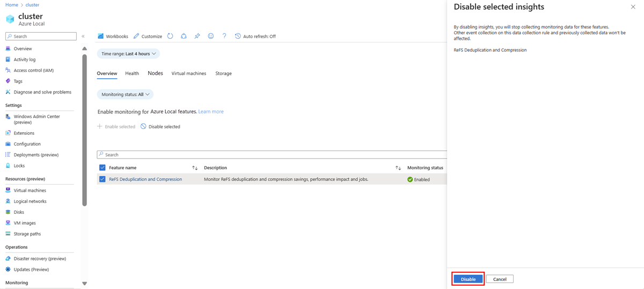
Task: Open Workbooks from the toolbar
Action: tap(113, 37)
